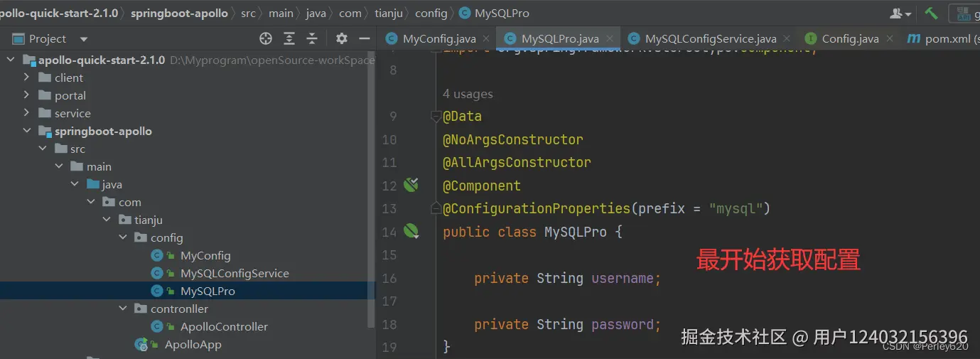Image resolution: width=980 pixels, height=359 pixels.
Task: Click the '4 usages' inlay hint
Action: pos(468,94)
